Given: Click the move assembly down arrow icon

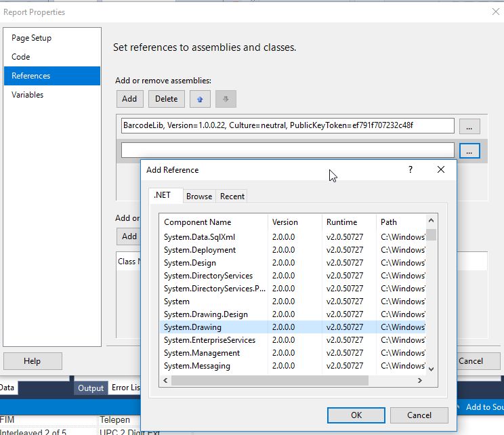Looking at the screenshot, I should (x=226, y=99).
